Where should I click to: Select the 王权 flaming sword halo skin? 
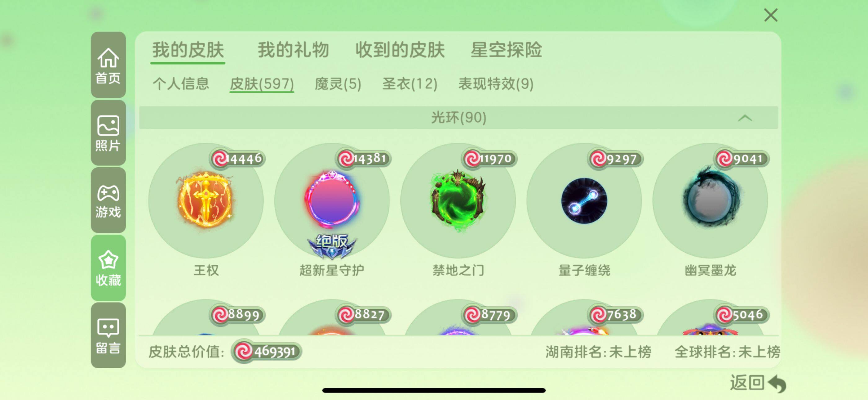coord(206,201)
